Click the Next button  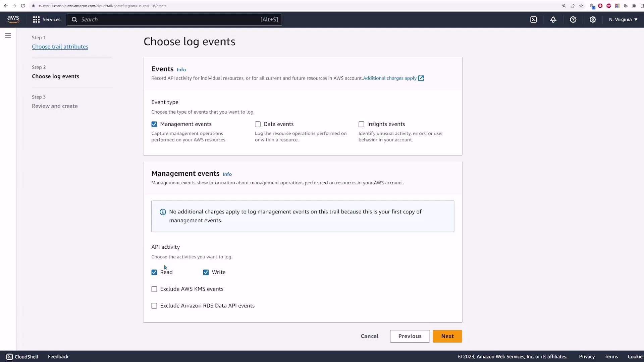pyautogui.click(x=447, y=336)
